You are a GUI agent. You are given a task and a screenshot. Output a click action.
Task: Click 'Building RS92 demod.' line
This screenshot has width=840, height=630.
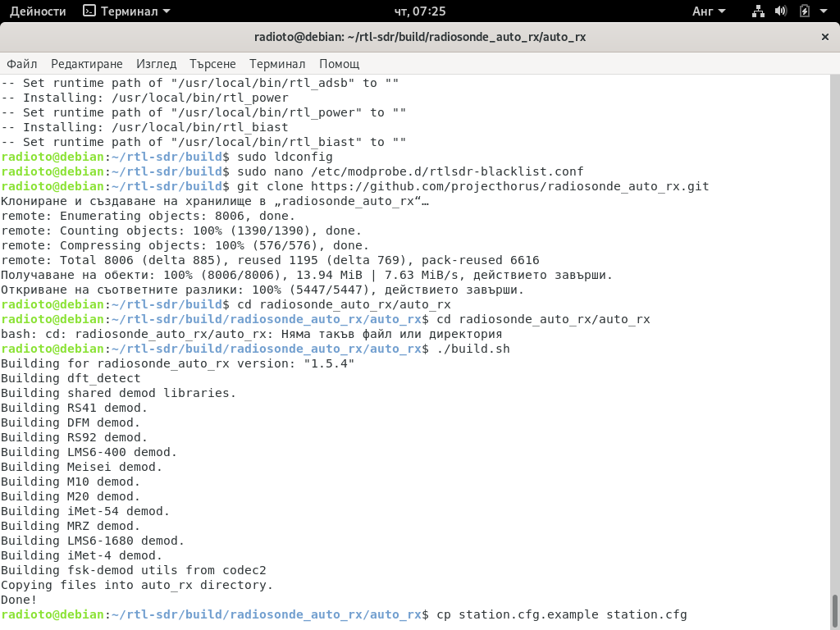[x=74, y=438]
